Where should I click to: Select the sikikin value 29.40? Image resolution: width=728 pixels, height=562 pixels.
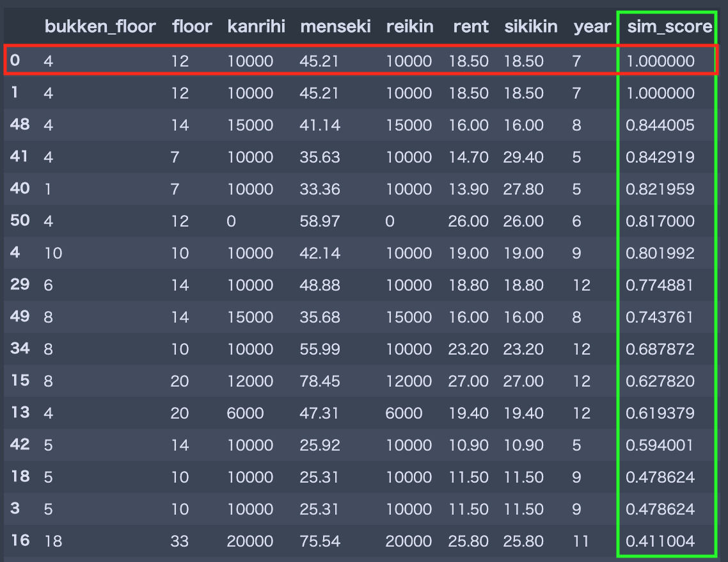(x=523, y=157)
